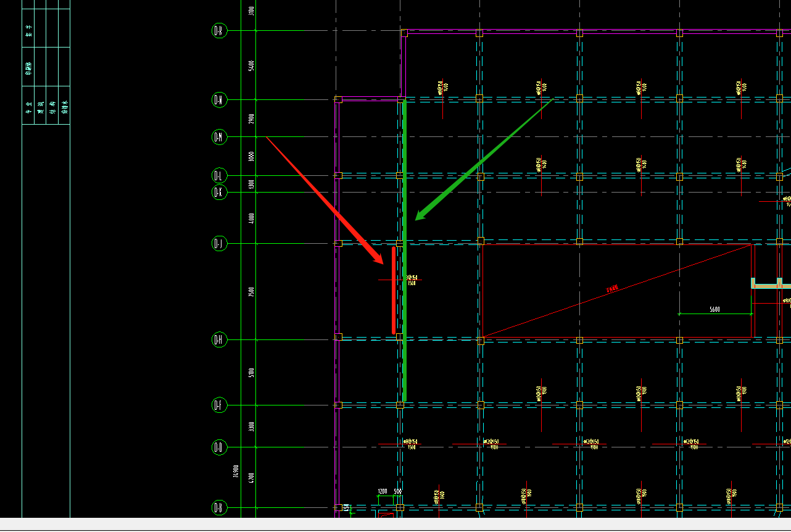Select the 3300 dimension text
The width and height of the screenshot is (791, 532).
[252, 426]
